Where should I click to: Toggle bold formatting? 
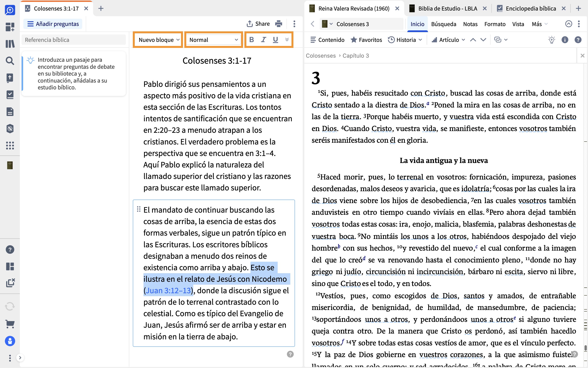click(252, 40)
